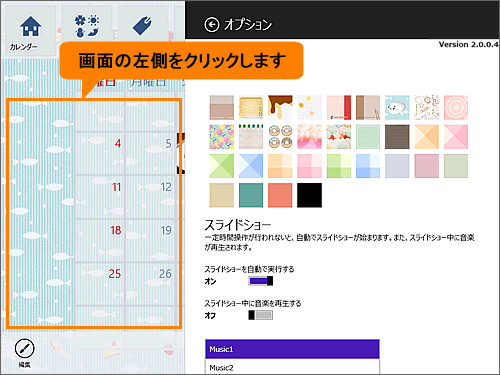Click calendar date 26
This screenshot has height=375, width=500.
click(x=165, y=274)
